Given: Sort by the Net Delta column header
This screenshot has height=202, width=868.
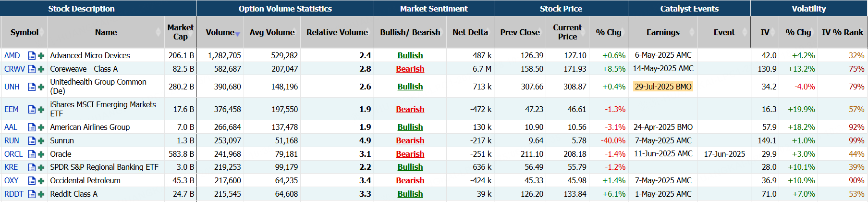Looking at the screenshot, I should [470, 32].
